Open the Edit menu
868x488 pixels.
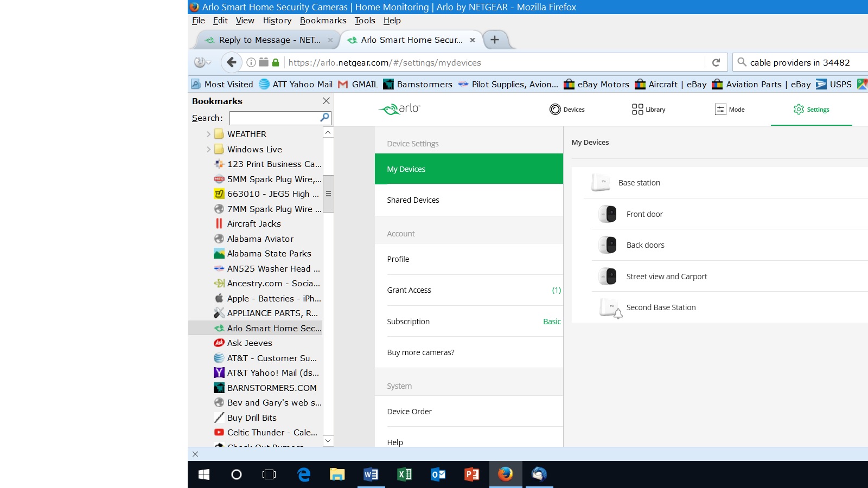220,21
